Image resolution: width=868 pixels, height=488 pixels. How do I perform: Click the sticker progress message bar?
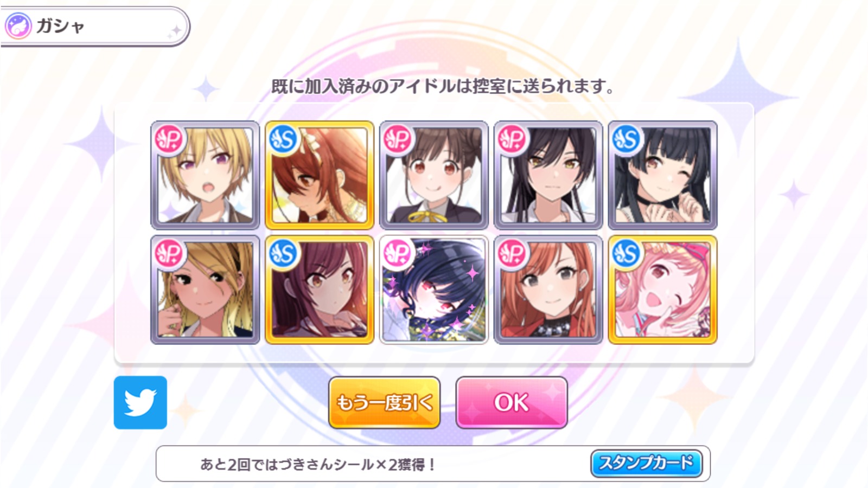click(x=433, y=464)
